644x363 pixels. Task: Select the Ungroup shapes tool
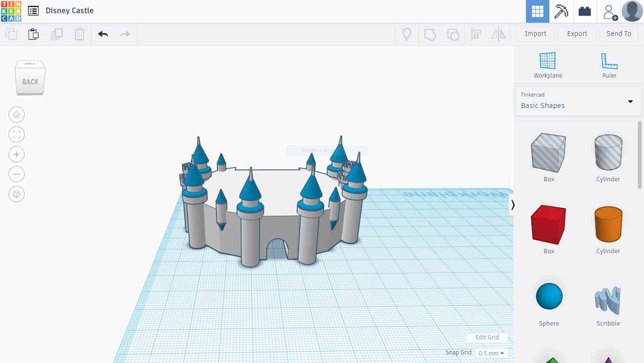(x=453, y=34)
